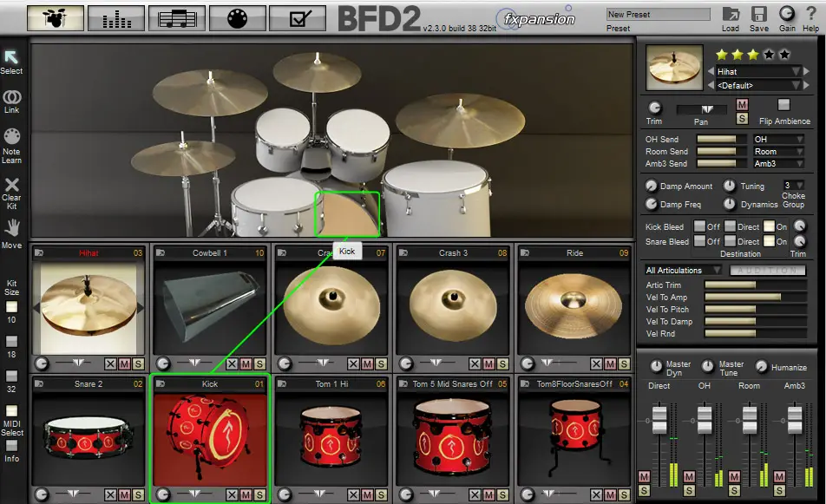This screenshot has height=504, width=826.
Task: Select the Ride cymbal slot image
Action: pos(574,309)
